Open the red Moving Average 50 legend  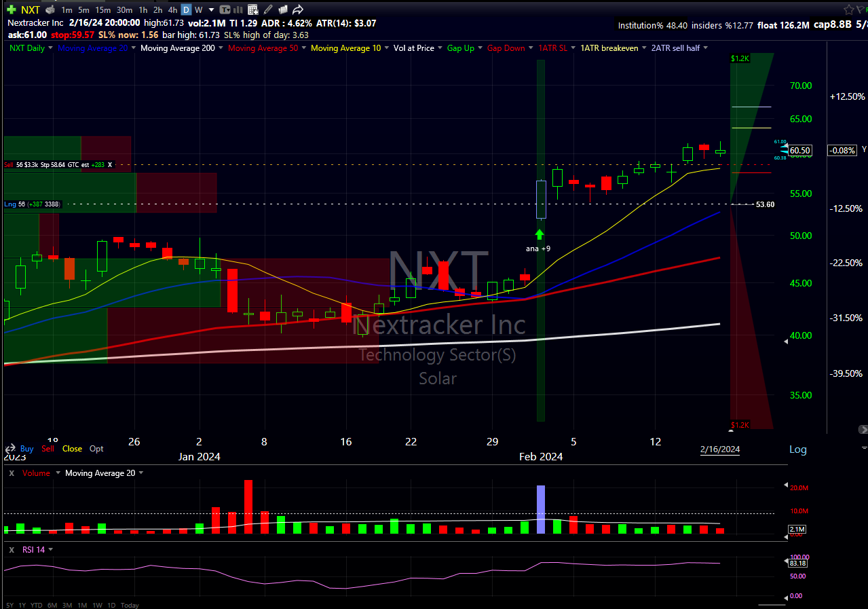tap(267, 48)
